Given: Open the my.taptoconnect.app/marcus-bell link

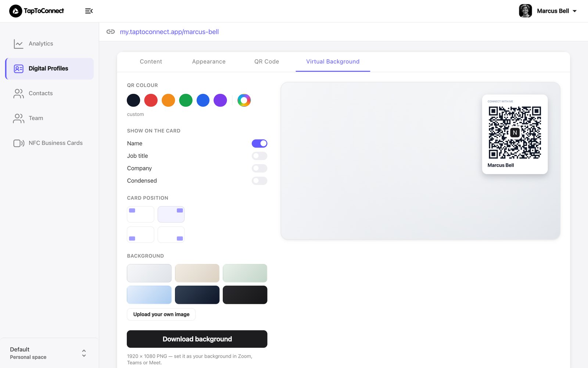Looking at the screenshot, I should pos(169,32).
